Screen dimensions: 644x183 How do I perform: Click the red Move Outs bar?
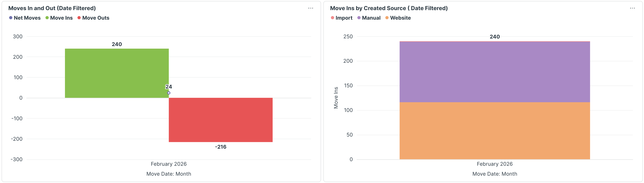(220, 120)
